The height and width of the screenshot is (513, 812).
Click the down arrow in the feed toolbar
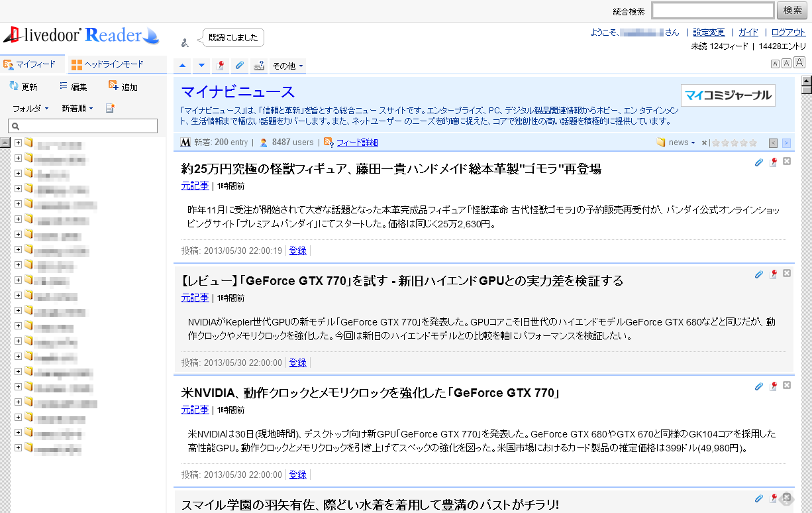(x=202, y=66)
